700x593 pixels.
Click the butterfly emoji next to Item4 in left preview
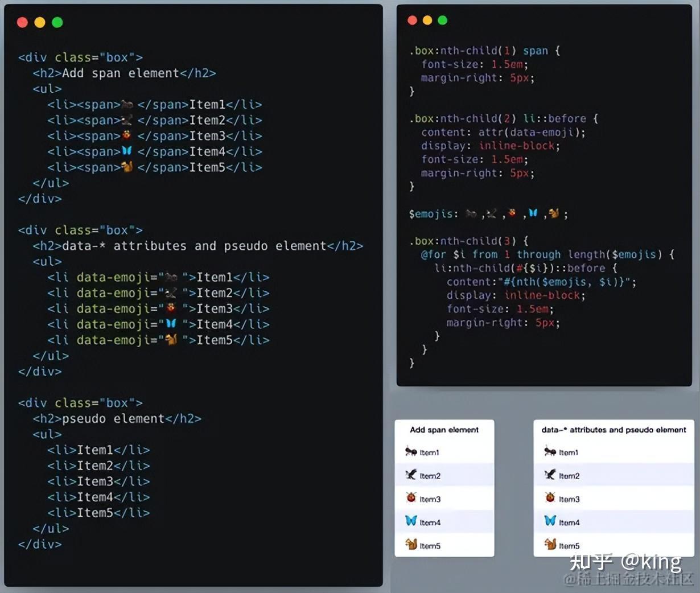click(410, 521)
